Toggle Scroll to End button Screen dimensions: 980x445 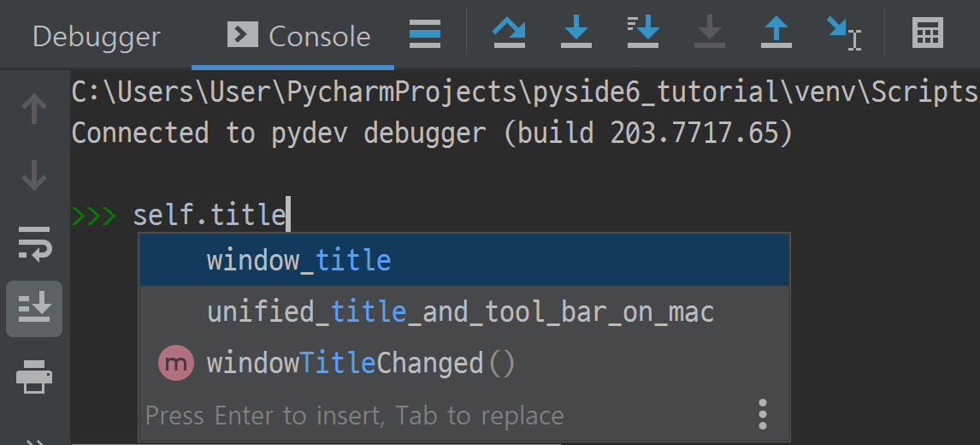(34, 309)
